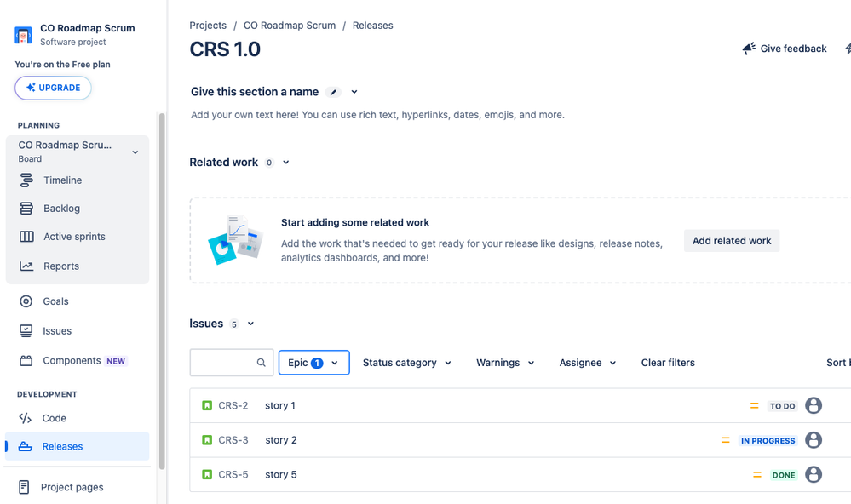Screen dimensions: 851x504
Task: Click the Reports chart icon
Action: [26, 266]
